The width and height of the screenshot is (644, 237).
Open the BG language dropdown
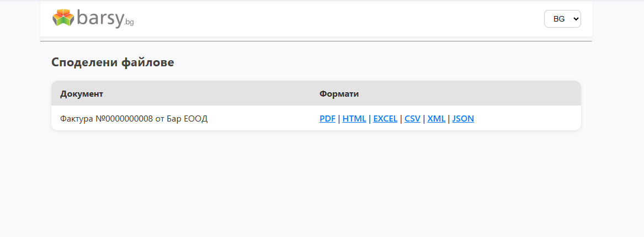coord(562,19)
